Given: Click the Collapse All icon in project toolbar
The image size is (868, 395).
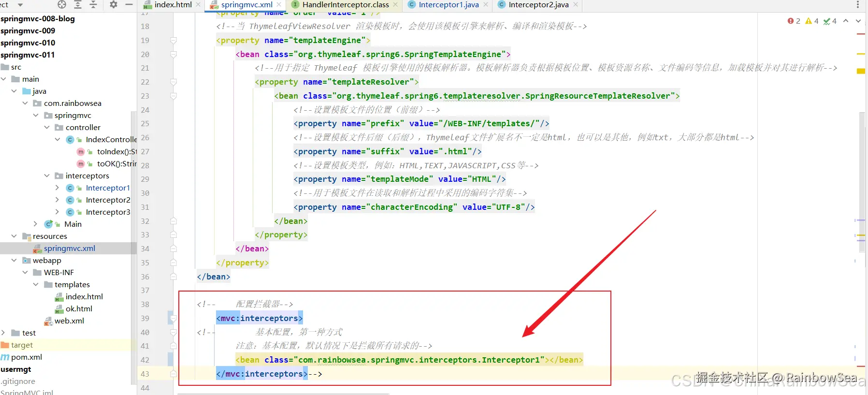Looking at the screenshot, I should tap(94, 4).
